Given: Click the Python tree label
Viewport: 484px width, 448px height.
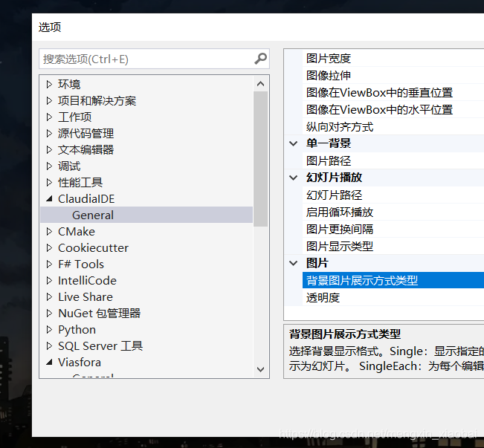Looking at the screenshot, I should 77,330.
